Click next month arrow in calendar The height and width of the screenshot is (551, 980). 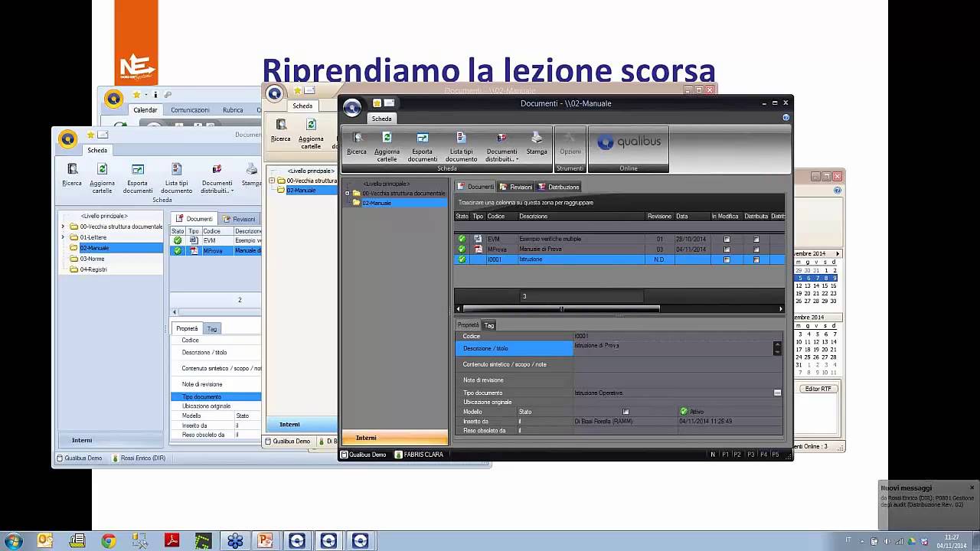click(x=837, y=253)
